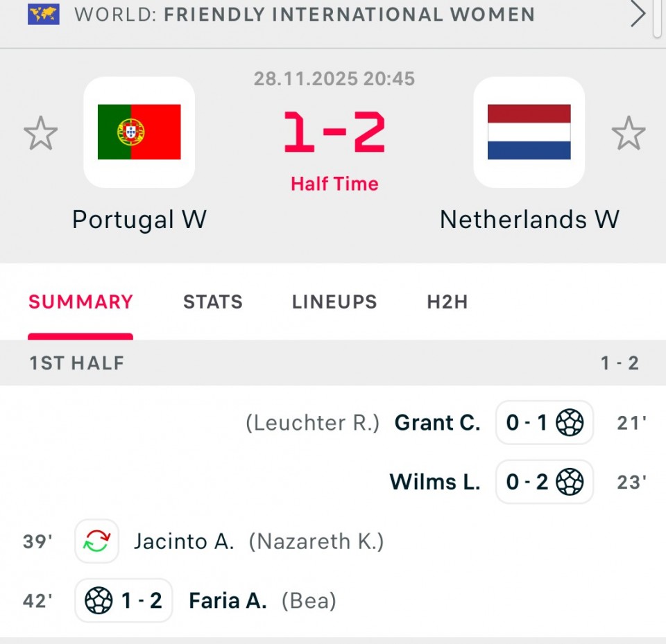Click the Portugal flag logo
Viewport: 666px width, 644px height.
coord(139,132)
